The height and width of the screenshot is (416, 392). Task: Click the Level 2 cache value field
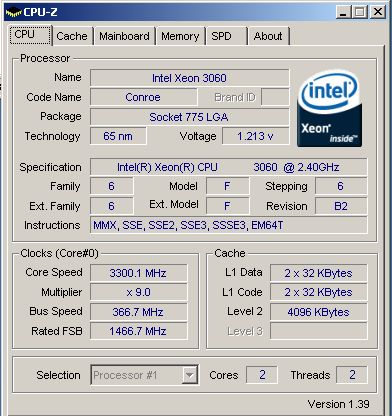point(318,312)
